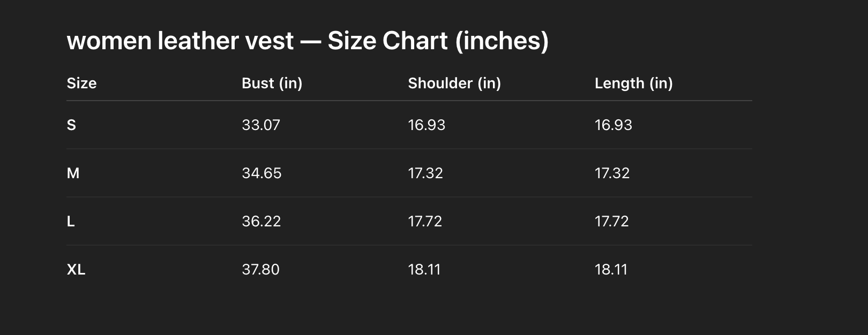The image size is (868, 335).
Task: Select the bust value 34.65
Action: pos(261,173)
